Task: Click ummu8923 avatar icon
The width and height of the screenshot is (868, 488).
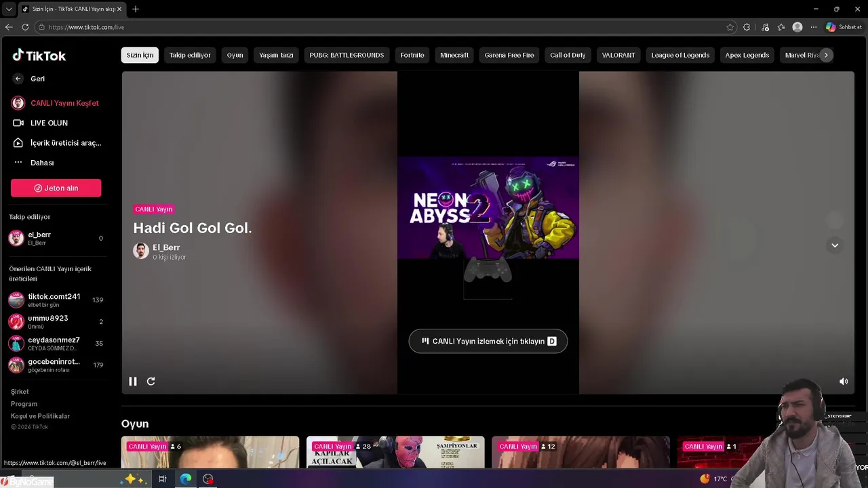Action: pos(16,321)
